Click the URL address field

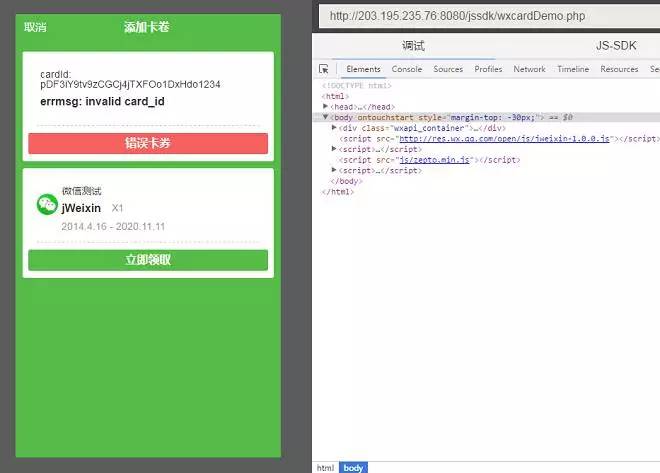(x=489, y=16)
